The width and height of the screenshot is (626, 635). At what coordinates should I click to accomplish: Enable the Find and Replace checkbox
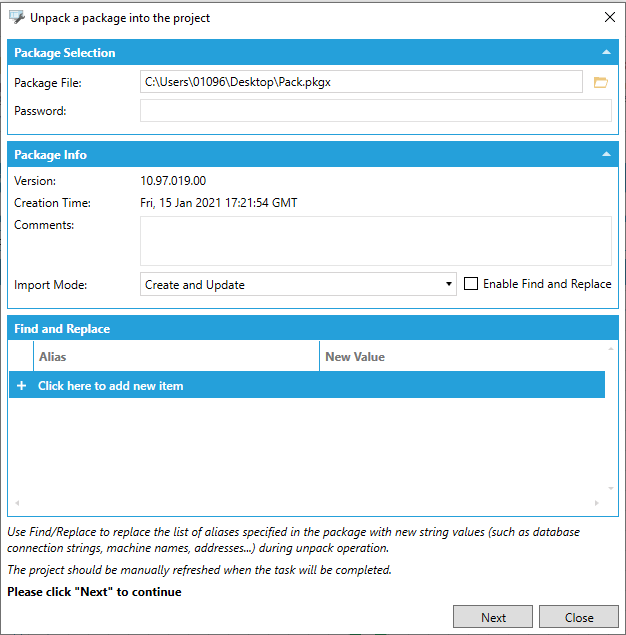(x=472, y=284)
